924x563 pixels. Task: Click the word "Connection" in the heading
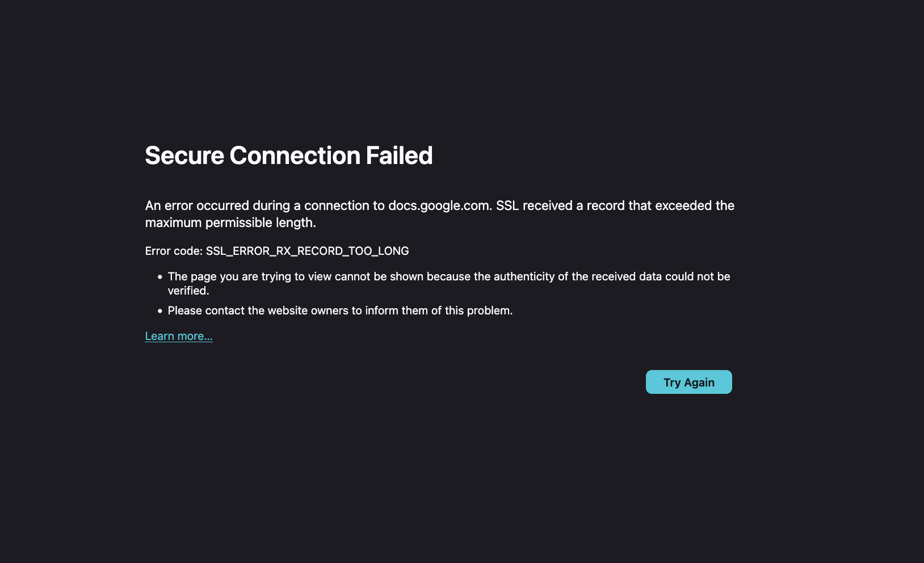pos(295,156)
